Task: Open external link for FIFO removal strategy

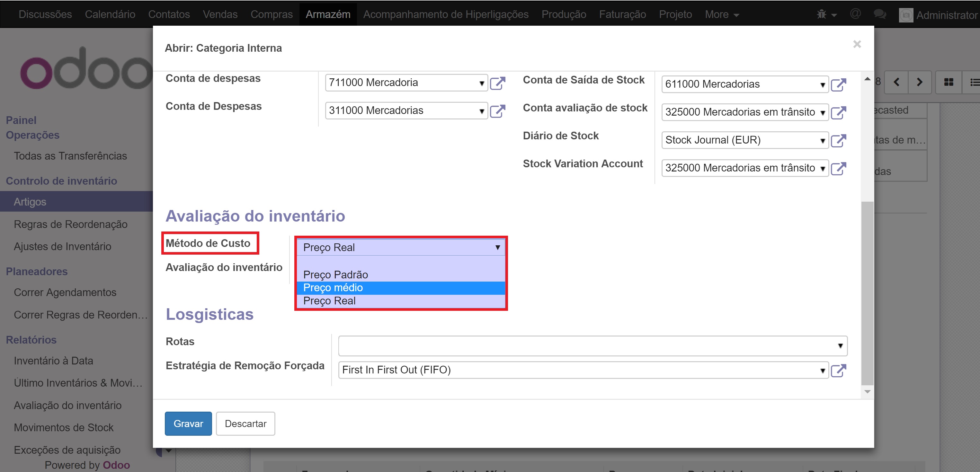Action: [838, 370]
